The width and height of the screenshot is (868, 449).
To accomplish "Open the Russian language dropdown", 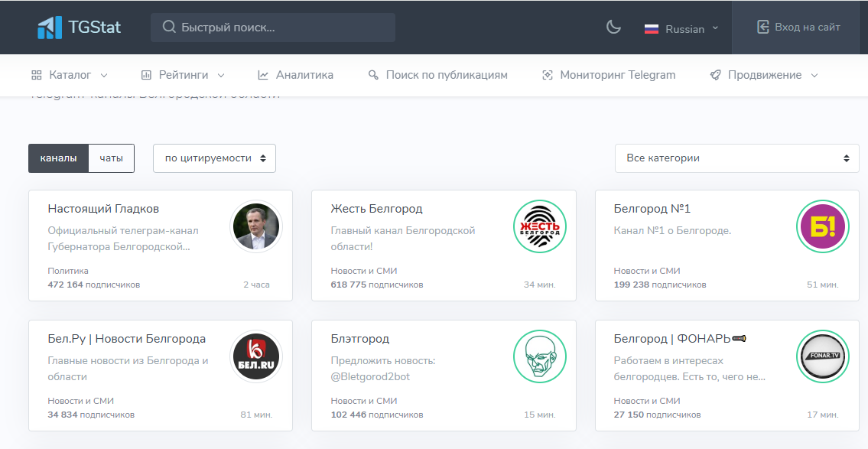I will pos(681,29).
